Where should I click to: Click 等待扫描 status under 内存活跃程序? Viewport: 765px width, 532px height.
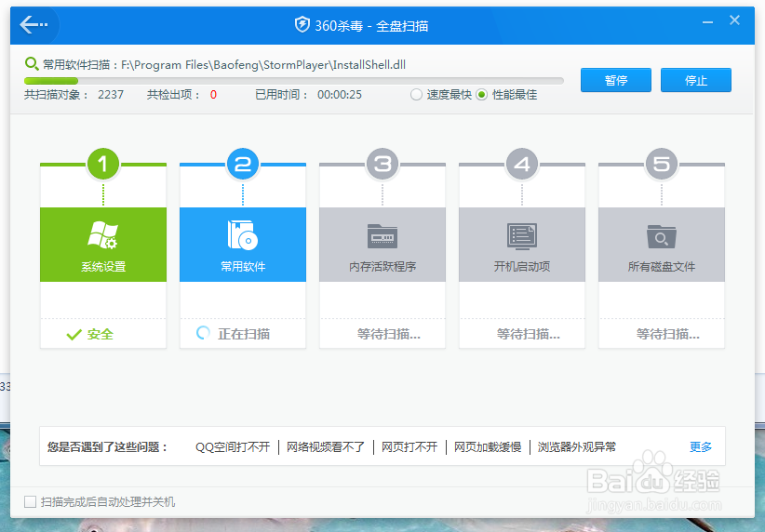[388, 334]
